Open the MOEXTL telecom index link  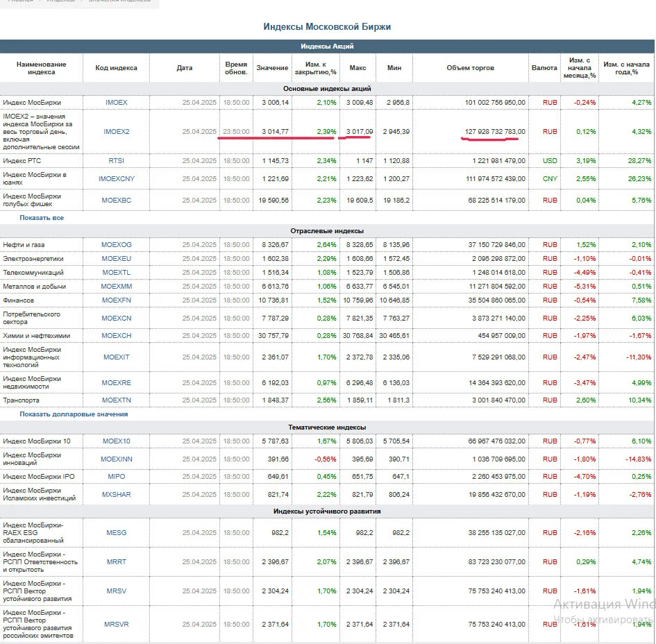pos(117,273)
